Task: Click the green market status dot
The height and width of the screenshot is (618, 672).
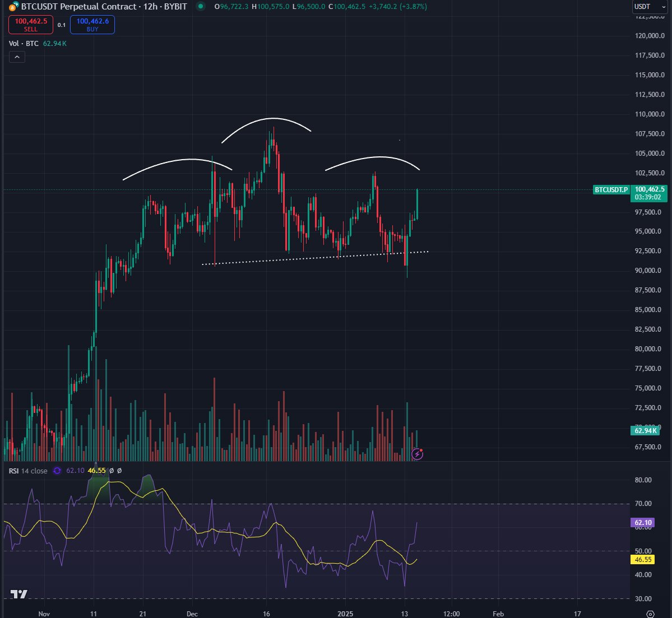Action: pos(200,7)
